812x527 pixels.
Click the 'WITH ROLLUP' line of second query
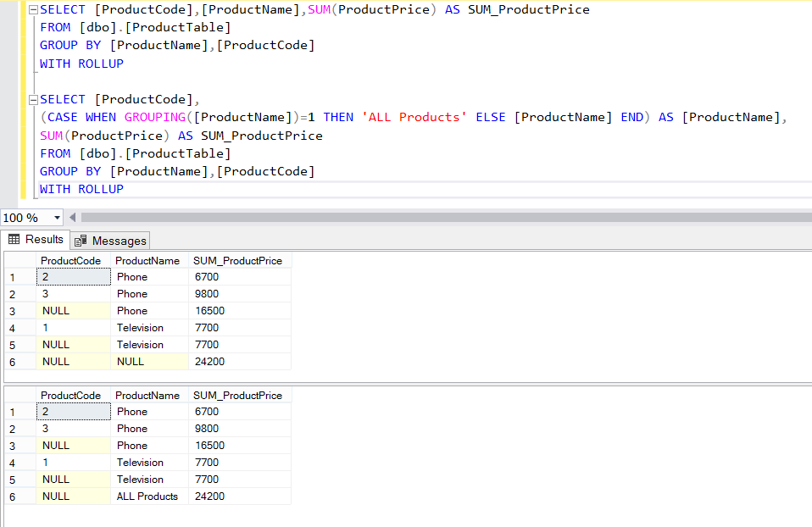(x=81, y=190)
